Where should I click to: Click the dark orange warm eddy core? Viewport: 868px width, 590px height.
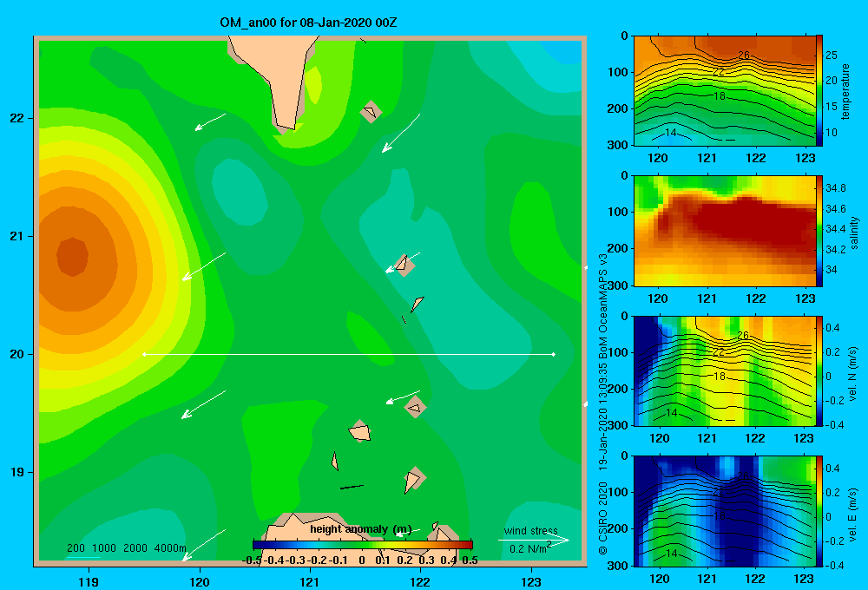[x=73, y=256]
